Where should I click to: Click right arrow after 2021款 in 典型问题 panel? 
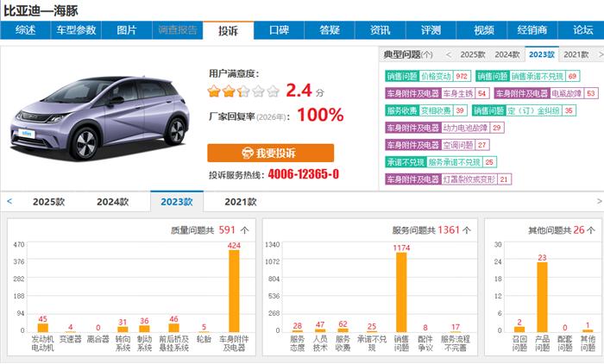pos(597,54)
